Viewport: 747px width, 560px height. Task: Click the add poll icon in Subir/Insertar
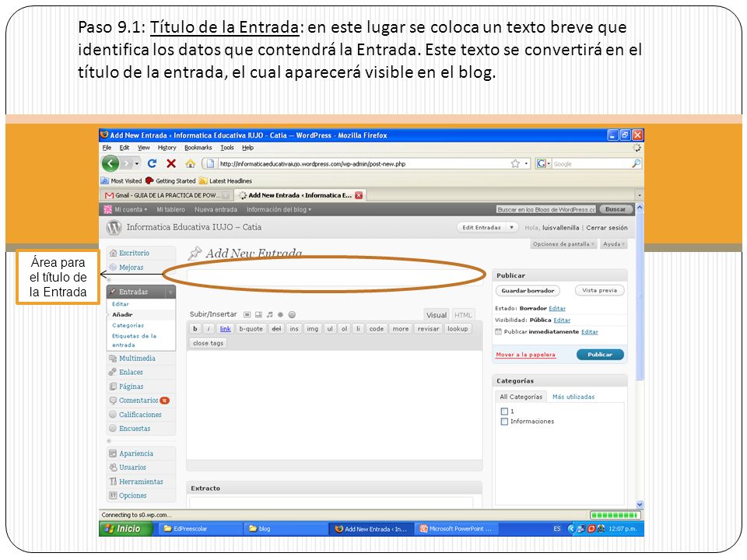click(x=292, y=315)
